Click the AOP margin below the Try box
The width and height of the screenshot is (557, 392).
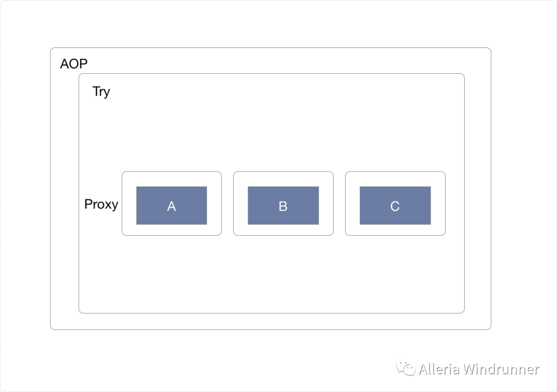pos(271,321)
